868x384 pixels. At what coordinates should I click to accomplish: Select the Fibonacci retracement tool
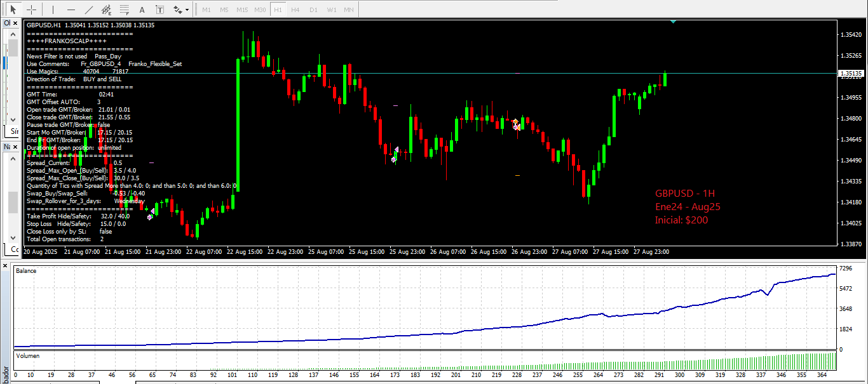click(125, 10)
